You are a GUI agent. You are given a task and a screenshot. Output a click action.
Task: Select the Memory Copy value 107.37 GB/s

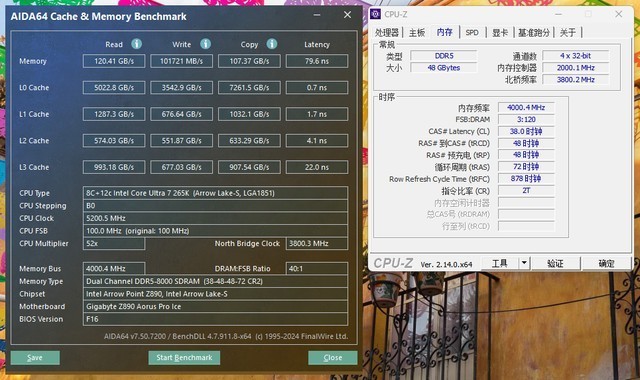[249, 61]
